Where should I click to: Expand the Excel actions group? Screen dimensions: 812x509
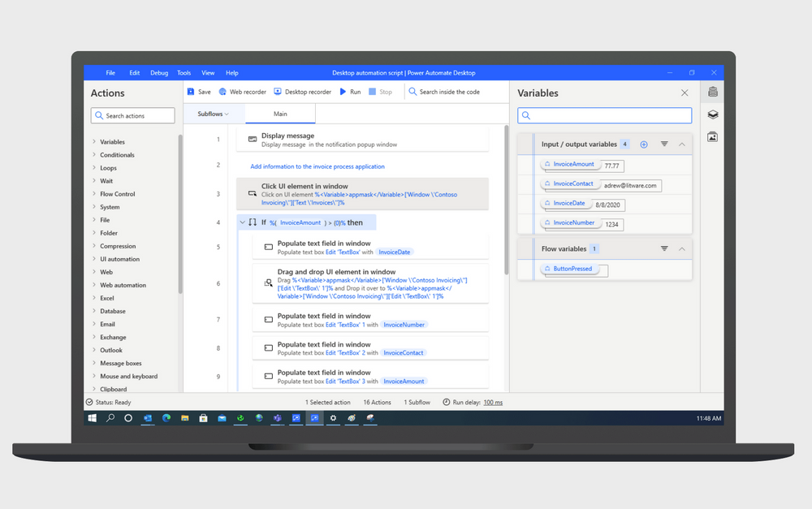click(94, 298)
